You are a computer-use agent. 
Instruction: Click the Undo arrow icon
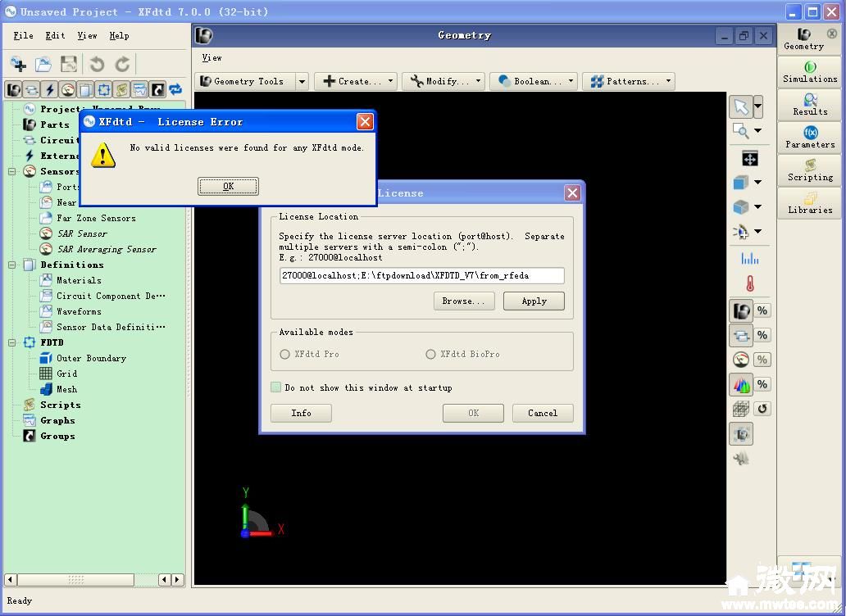[x=97, y=64]
